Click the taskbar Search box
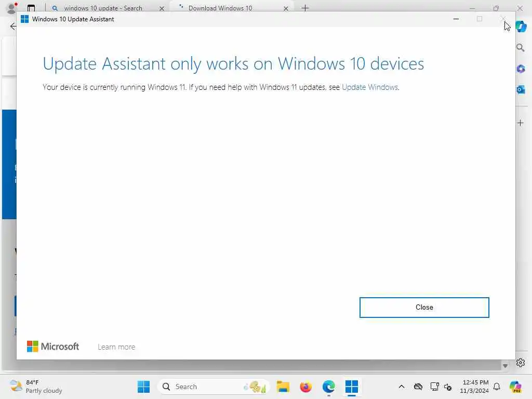The width and height of the screenshot is (532, 399). (x=214, y=387)
